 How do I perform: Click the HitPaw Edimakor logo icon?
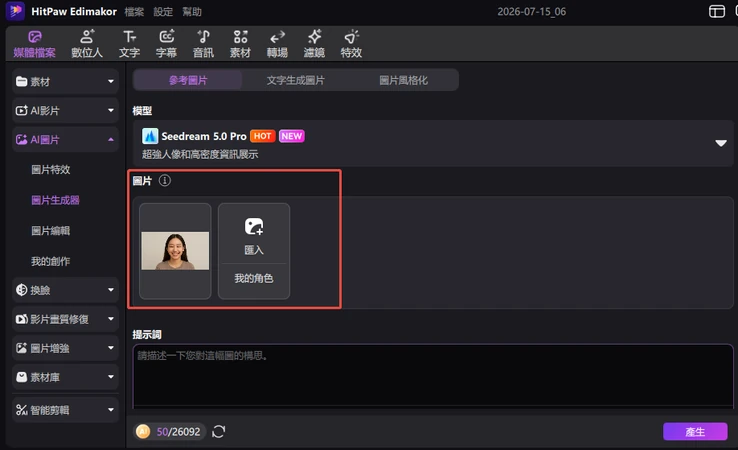(x=15, y=11)
